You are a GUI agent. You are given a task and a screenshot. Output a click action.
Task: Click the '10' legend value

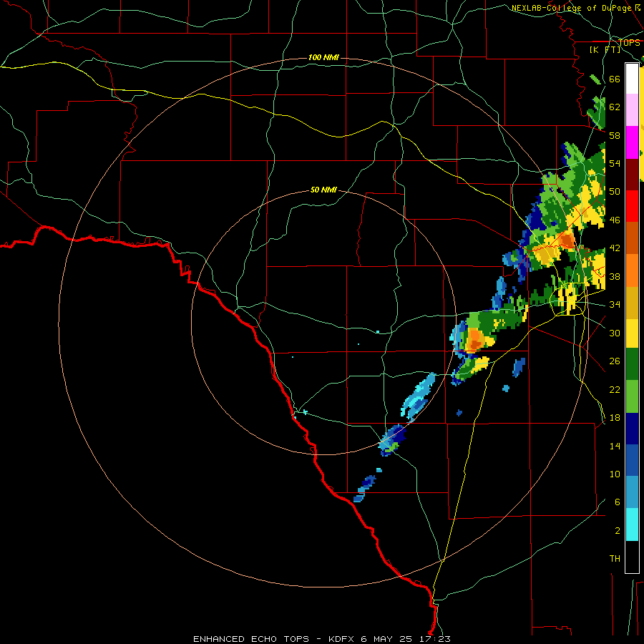[x=615, y=474]
